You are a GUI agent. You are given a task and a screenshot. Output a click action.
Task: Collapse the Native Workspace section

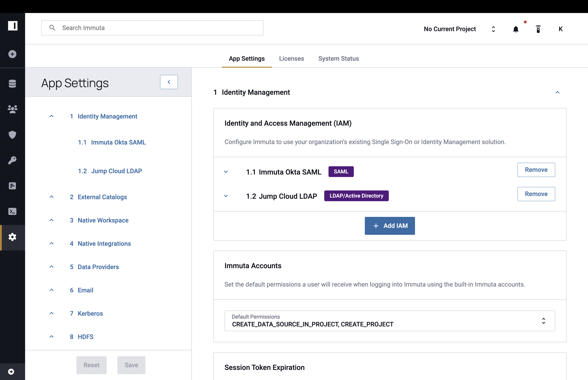click(x=52, y=220)
